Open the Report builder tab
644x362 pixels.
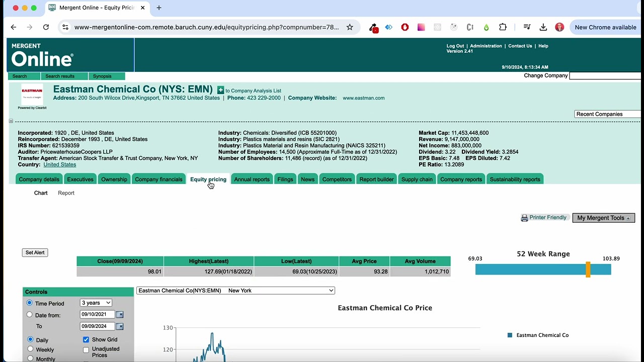pos(376,179)
